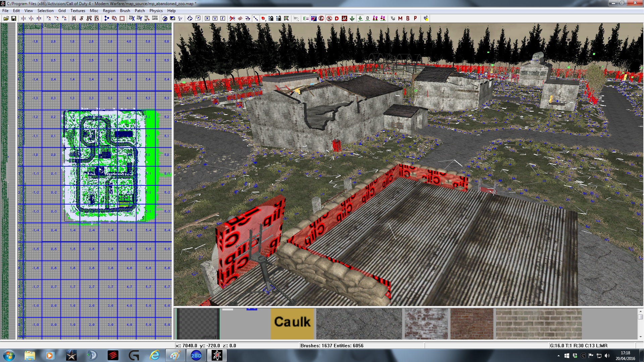Click the Tex Flip X toolbar button
The image size is (644, 362).
tap(131, 18)
